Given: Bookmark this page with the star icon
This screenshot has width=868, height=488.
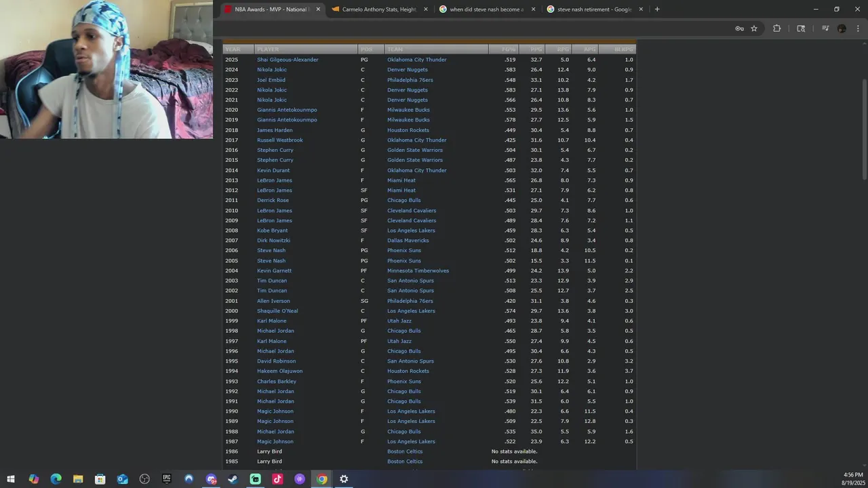Looking at the screenshot, I should point(754,28).
